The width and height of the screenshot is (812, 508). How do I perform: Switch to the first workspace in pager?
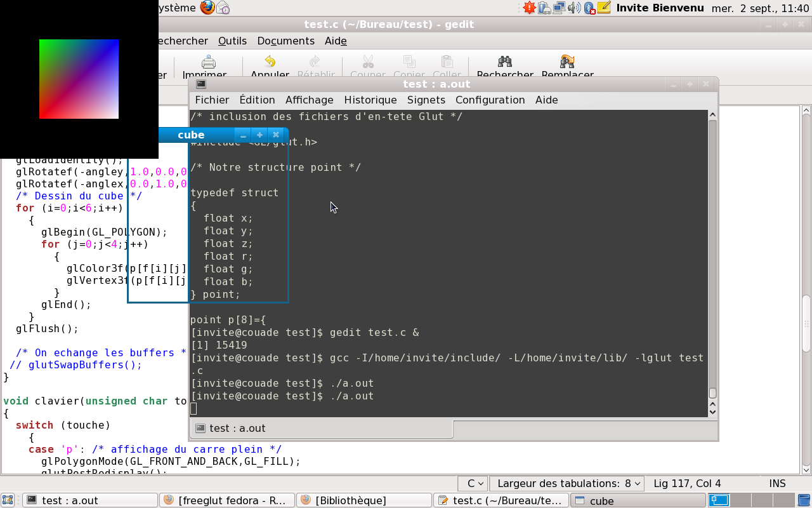[x=719, y=500]
